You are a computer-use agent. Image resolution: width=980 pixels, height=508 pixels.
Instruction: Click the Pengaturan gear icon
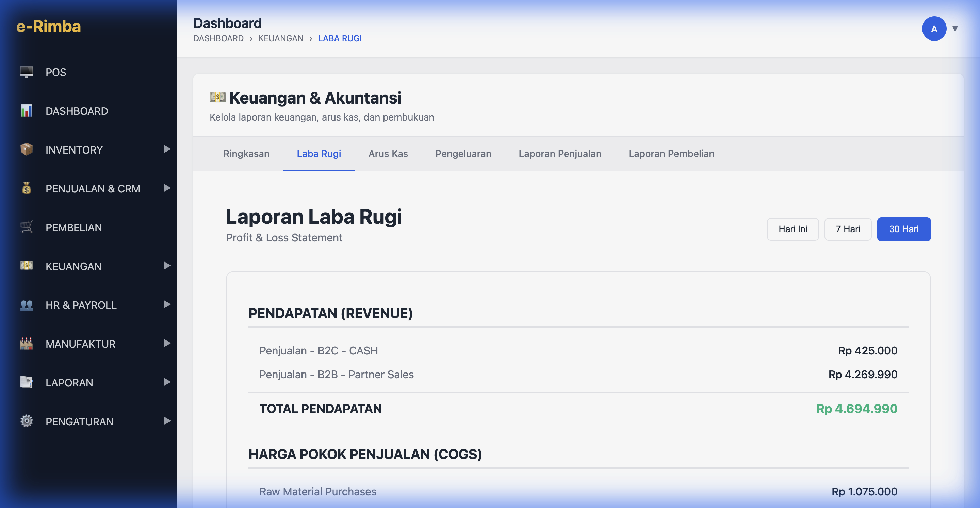tap(26, 421)
